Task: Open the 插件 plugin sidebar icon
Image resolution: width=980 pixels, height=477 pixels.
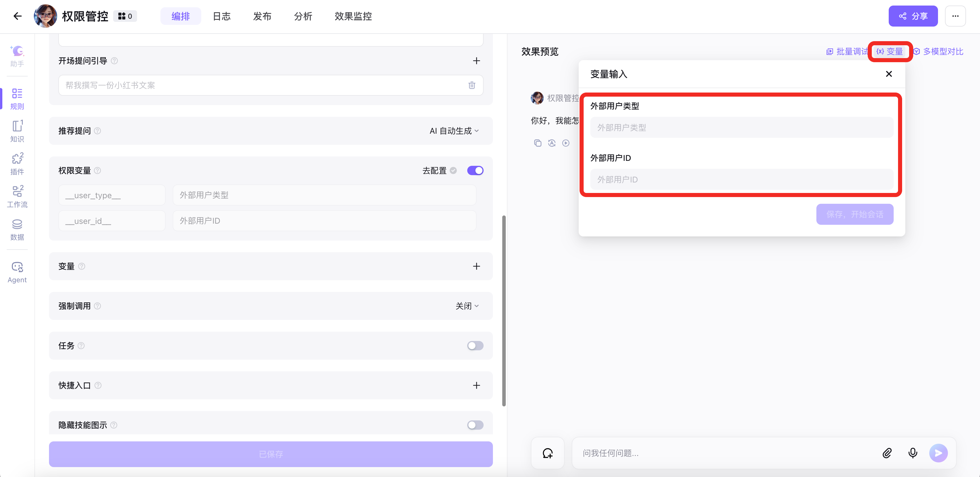Action: [17, 164]
